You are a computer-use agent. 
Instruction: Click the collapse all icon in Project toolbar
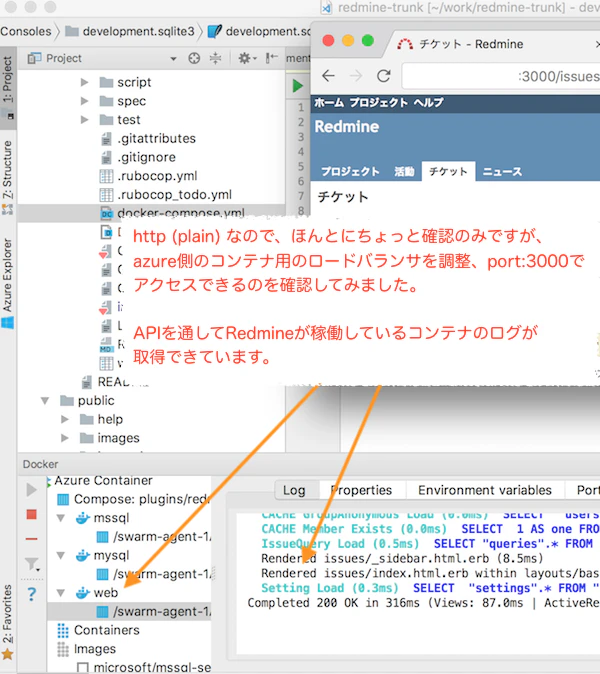click(215, 58)
